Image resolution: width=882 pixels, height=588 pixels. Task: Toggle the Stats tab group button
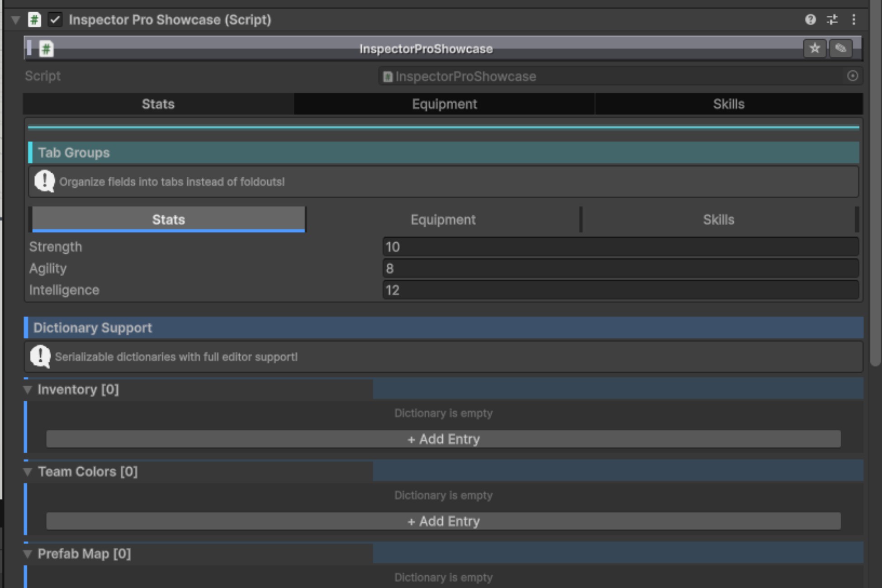[x=168, y=219]
